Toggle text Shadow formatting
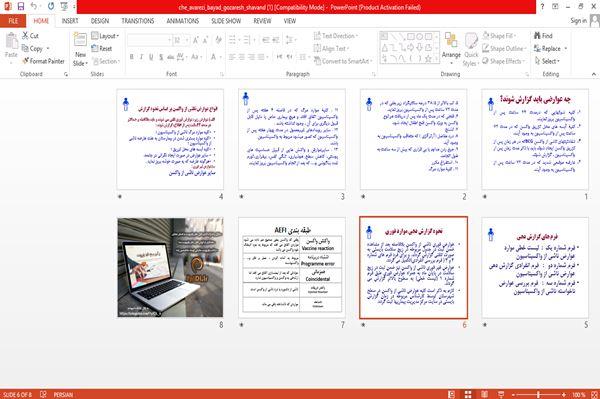600x399 pixels. coord(161,57)
